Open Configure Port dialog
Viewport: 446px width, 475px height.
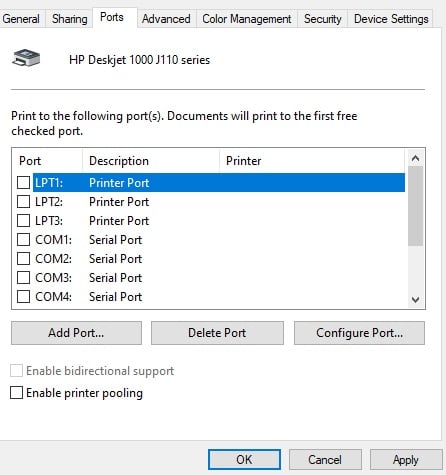tap(359, 333)
